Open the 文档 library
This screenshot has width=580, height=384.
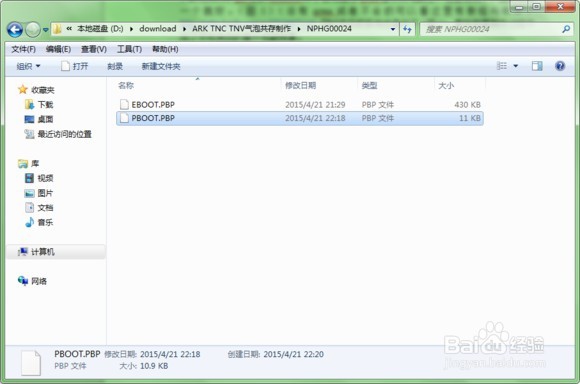[x=45, y=208]
